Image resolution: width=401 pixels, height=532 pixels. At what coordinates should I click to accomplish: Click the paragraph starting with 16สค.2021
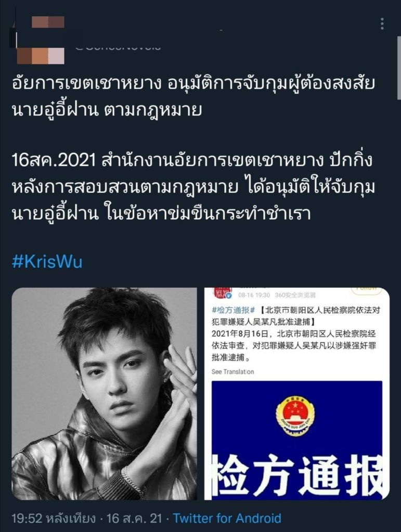[x=193, y=187]
